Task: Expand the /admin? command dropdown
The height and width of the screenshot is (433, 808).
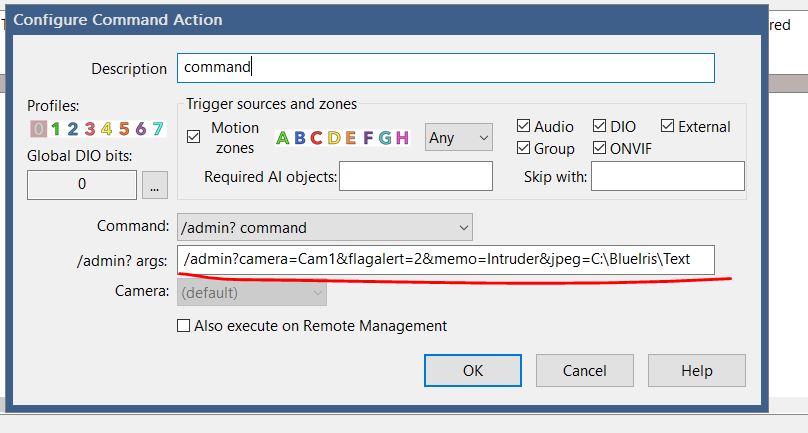Action: pos(325,227)
